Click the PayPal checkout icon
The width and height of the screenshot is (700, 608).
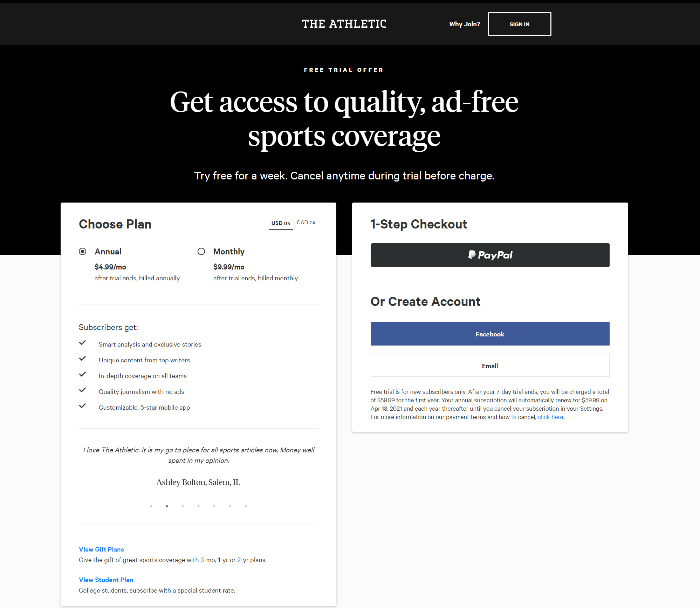489,254
